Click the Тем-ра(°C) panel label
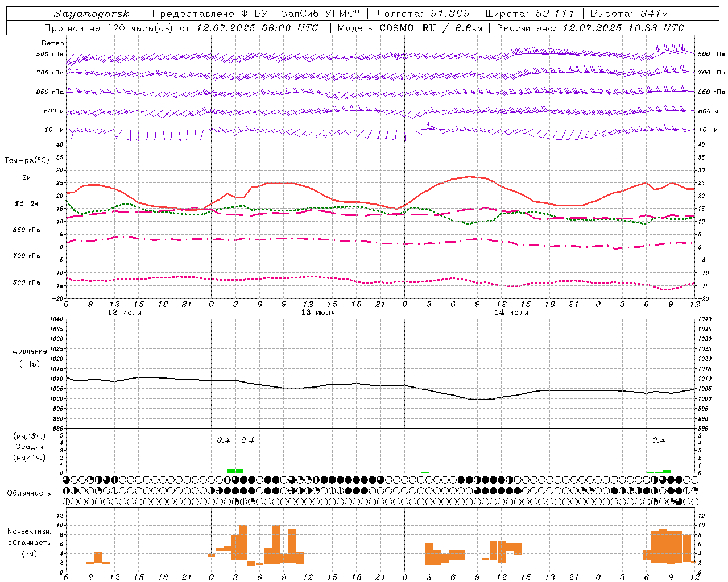This screenshot has width=728, height=582. (27, 161)
